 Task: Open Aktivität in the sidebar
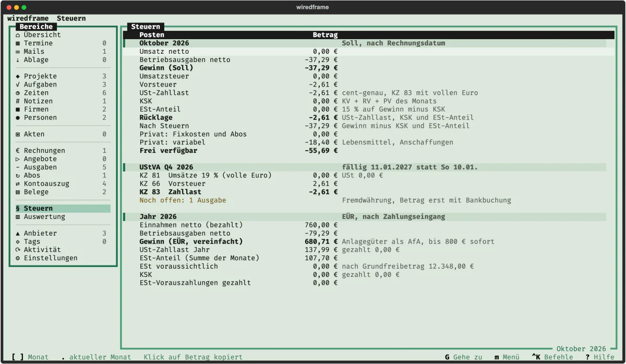tap(63, 250)
